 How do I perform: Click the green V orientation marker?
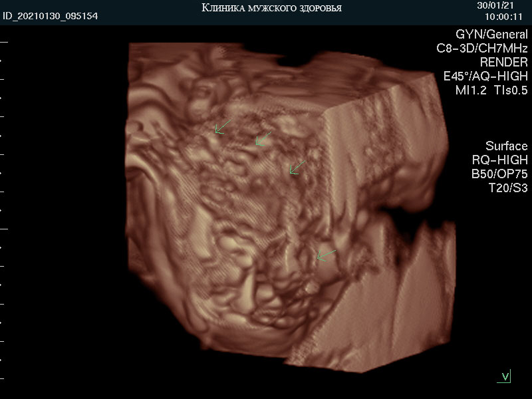pyautogui.click(x=505, y=377)
